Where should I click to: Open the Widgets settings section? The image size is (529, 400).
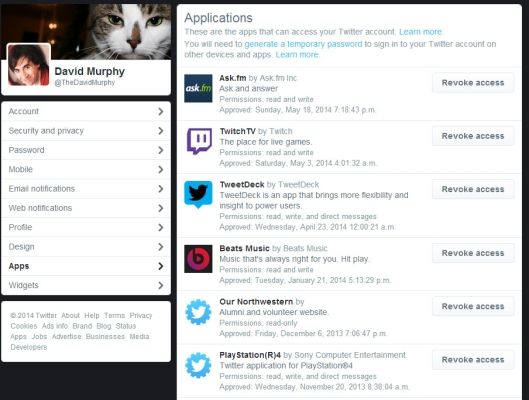coord(86,285)
